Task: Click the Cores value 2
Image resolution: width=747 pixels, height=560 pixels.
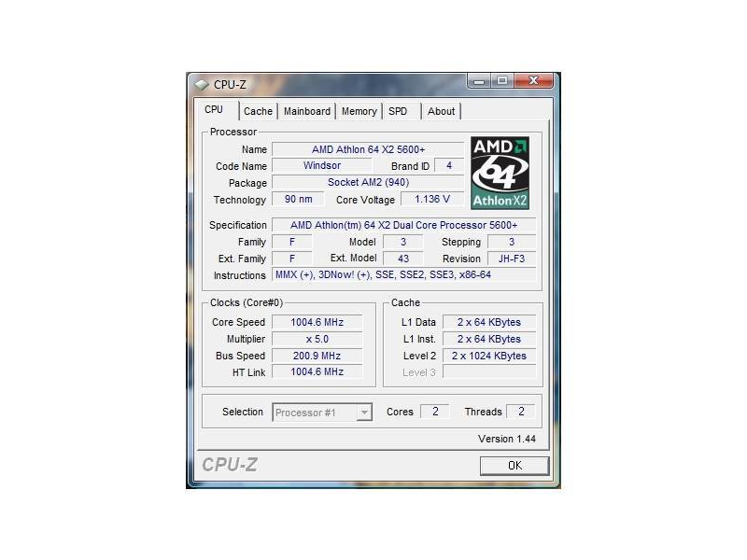Action: [435, 412]
